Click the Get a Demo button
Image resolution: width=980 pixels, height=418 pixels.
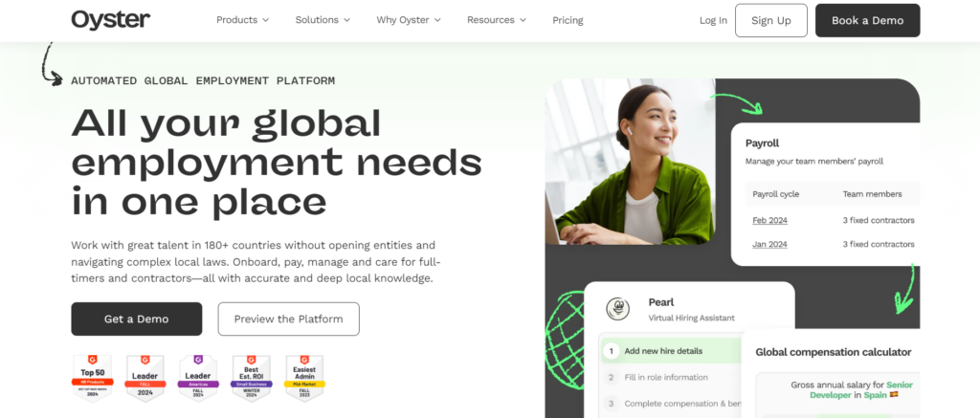tap(136, 319)
